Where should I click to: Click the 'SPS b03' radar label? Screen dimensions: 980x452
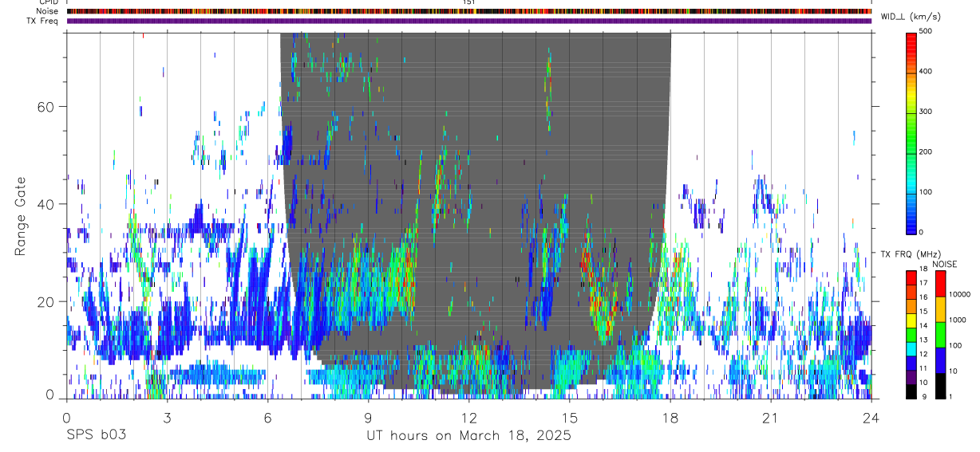tap(95, 436)
